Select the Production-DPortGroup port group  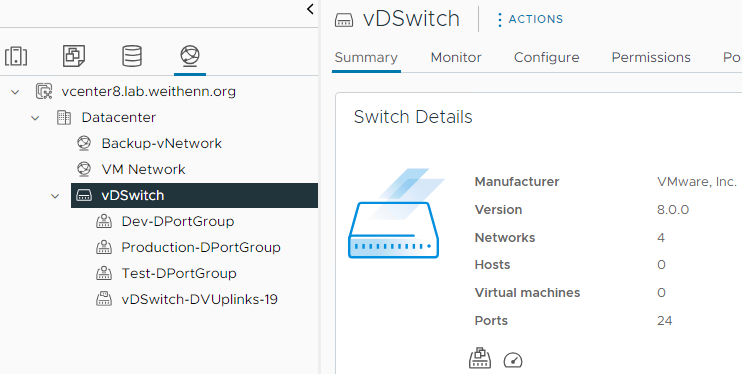tap(201, 248)
